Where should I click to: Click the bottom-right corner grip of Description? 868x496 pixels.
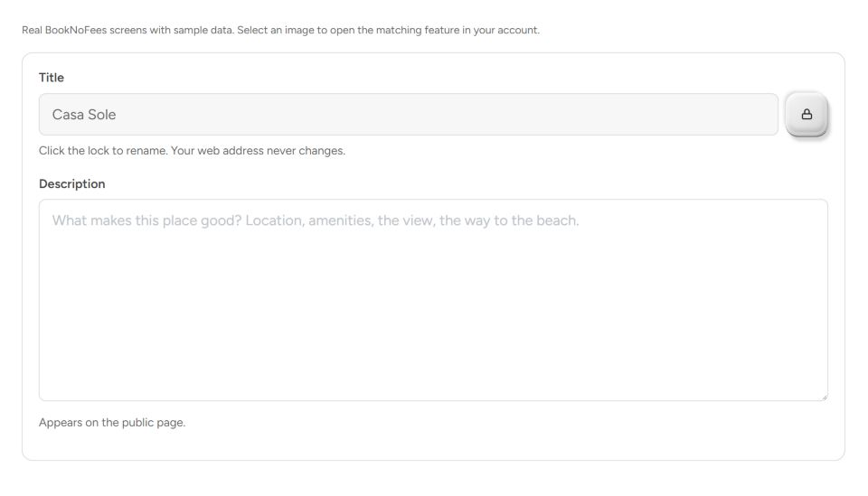tap(825, 397)
